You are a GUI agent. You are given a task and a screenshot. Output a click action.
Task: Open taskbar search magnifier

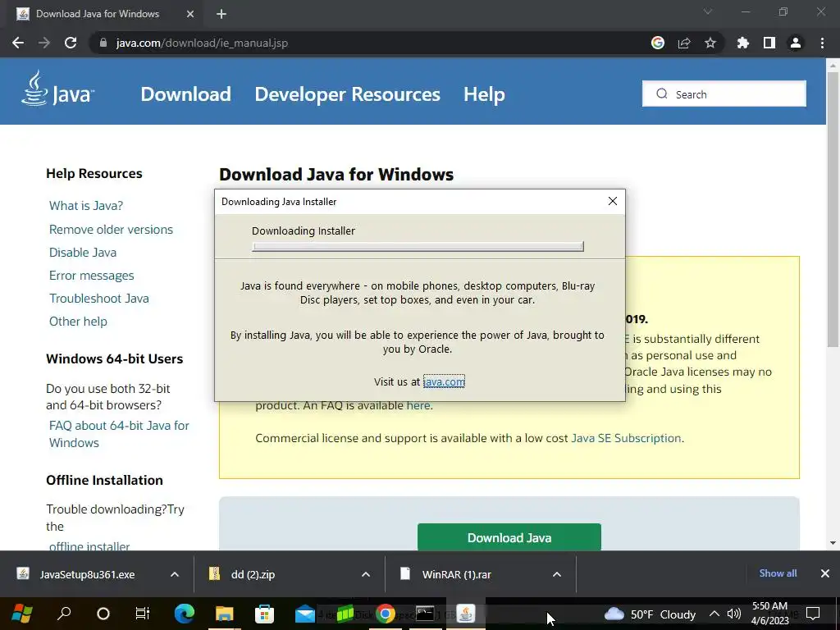coord(64,614)
